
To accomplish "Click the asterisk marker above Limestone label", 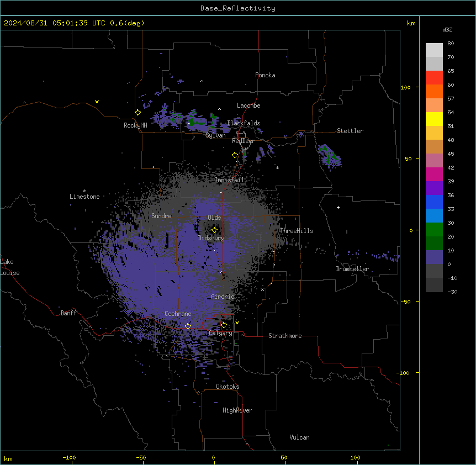I will coord(84,191).
